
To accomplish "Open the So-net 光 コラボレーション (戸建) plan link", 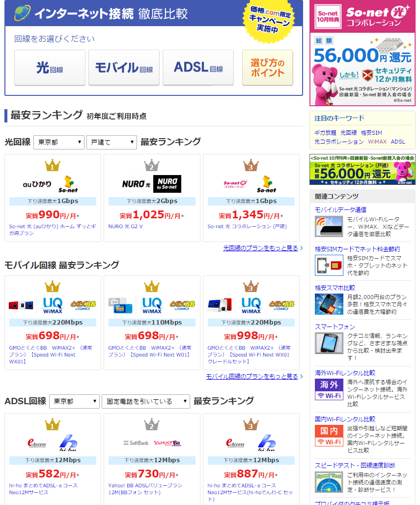I will (247, 226).
